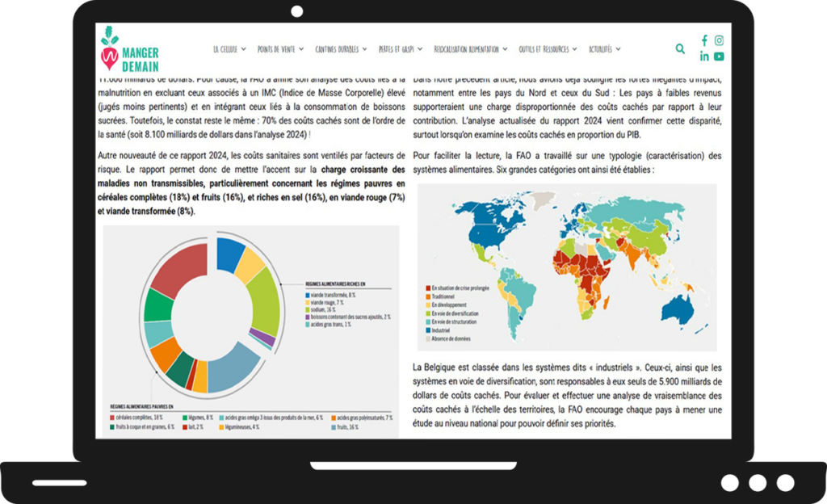Click the 'céréales complètes' red legend swatch

tap(113, 418)
